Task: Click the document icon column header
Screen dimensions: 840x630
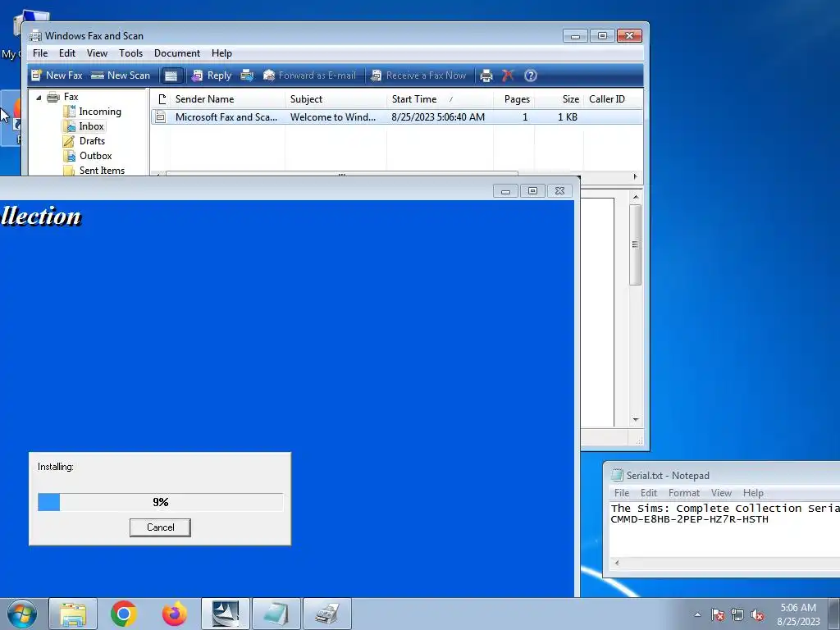Action: pyautogui.click(x=162, y=99)
